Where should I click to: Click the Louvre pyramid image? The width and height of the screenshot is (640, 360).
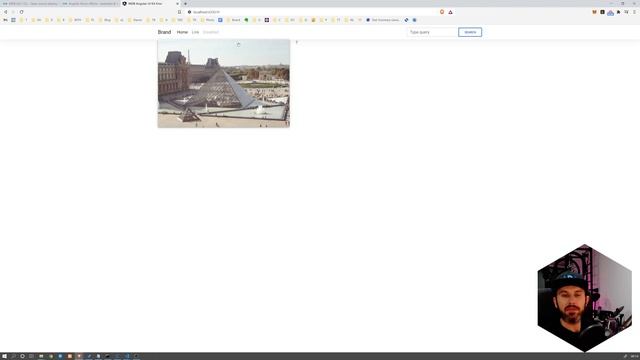tap(224, 83)
